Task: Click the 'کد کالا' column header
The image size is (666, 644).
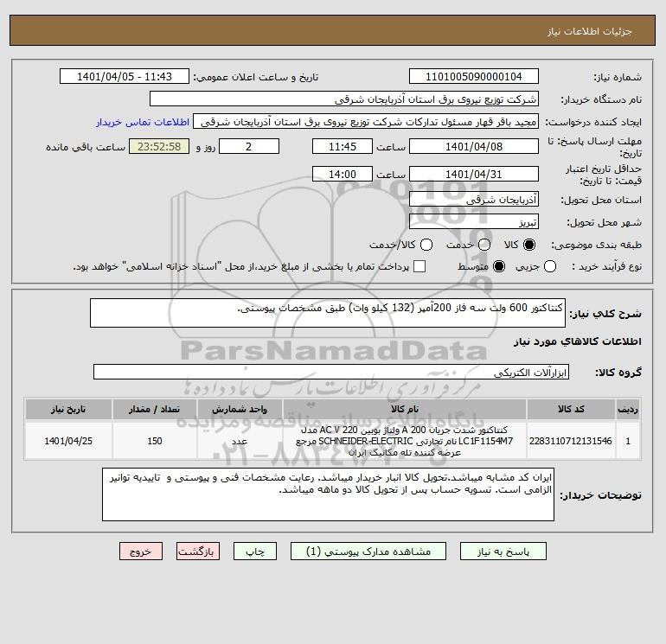Action: [x=571, y=409]
